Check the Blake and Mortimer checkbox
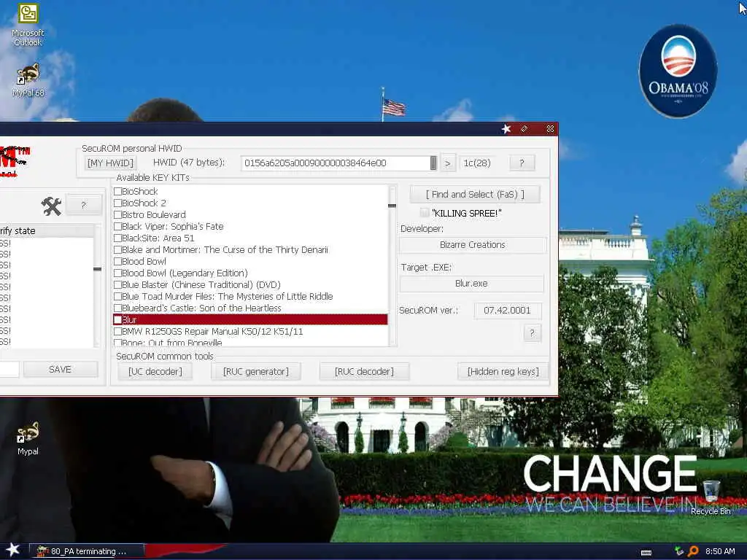747x560 pixels. click(x=117, y=249)
